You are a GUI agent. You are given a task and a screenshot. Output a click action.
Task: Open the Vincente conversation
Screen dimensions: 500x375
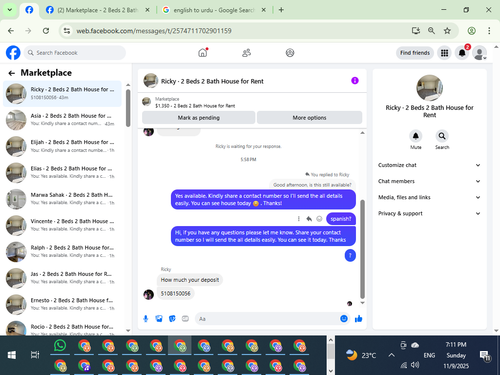(x=62, y=225)
